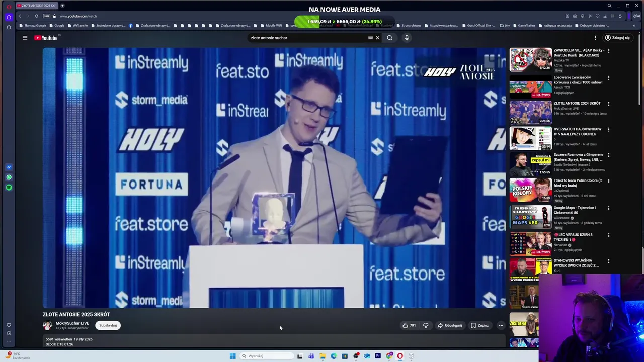Image resolution: width=644 pixels, height=362 pixels.
Task: Open the Losowanie zwycięzców konkursu live video
Action: 530,86
